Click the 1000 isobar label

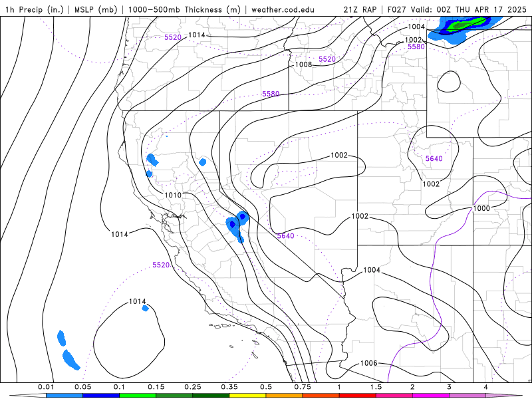481,208
